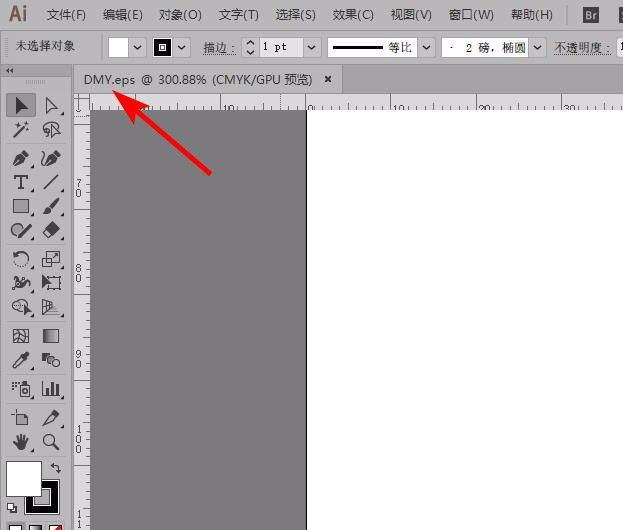This screenshot has height=530, width=623.
Task: Select the Rotate tool
Action: [21, 259]
